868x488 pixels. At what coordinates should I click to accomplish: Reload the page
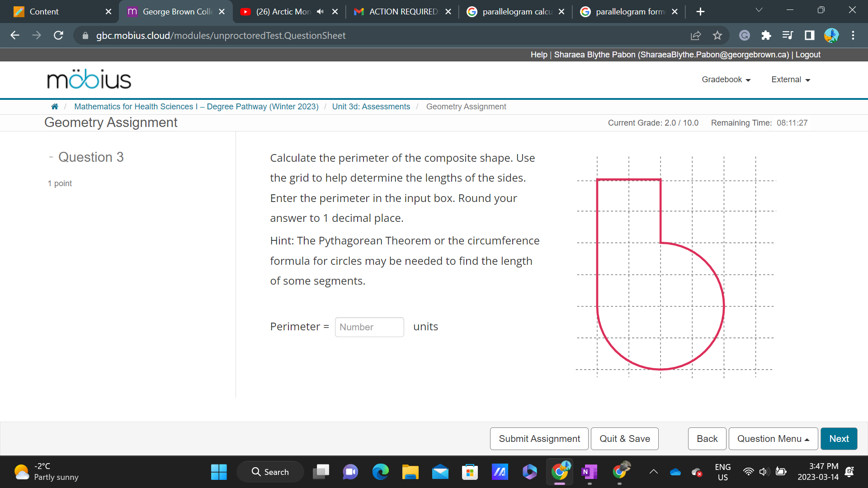(x=58, y=35)
